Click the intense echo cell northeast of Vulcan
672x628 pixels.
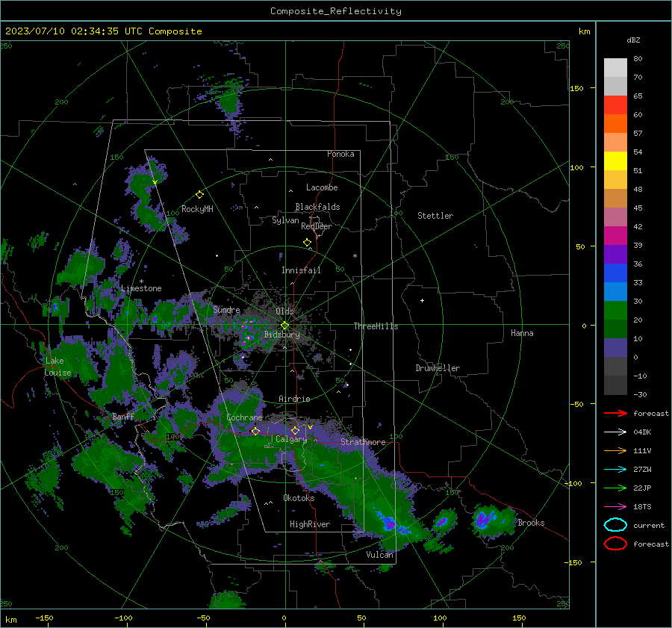[392, 523]
